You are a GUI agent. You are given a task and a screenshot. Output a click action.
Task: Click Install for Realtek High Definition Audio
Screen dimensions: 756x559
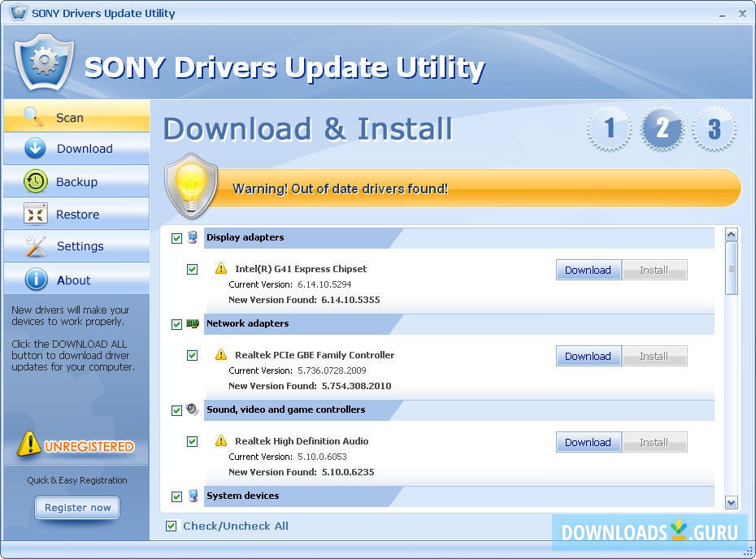pyautogui.click(x=654, y=442)
